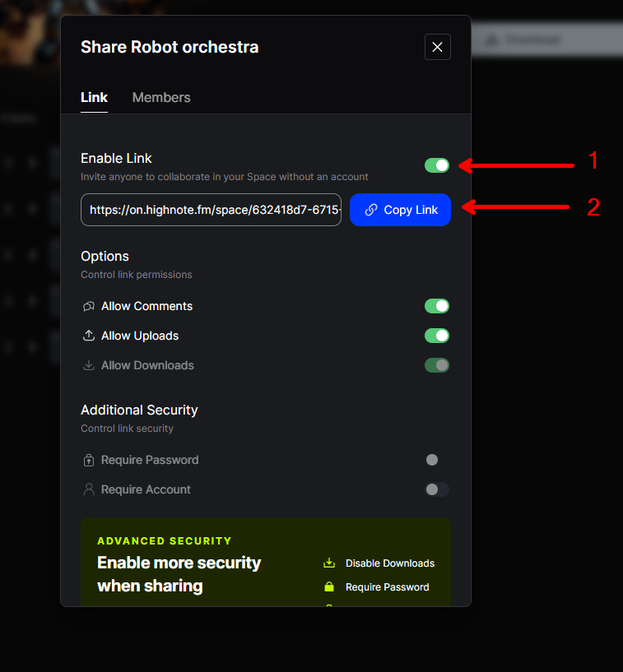Image resolution: width=623 pixels, height=672 pixels.
Task: Switch to the Members tab
Action: (161, 97)
